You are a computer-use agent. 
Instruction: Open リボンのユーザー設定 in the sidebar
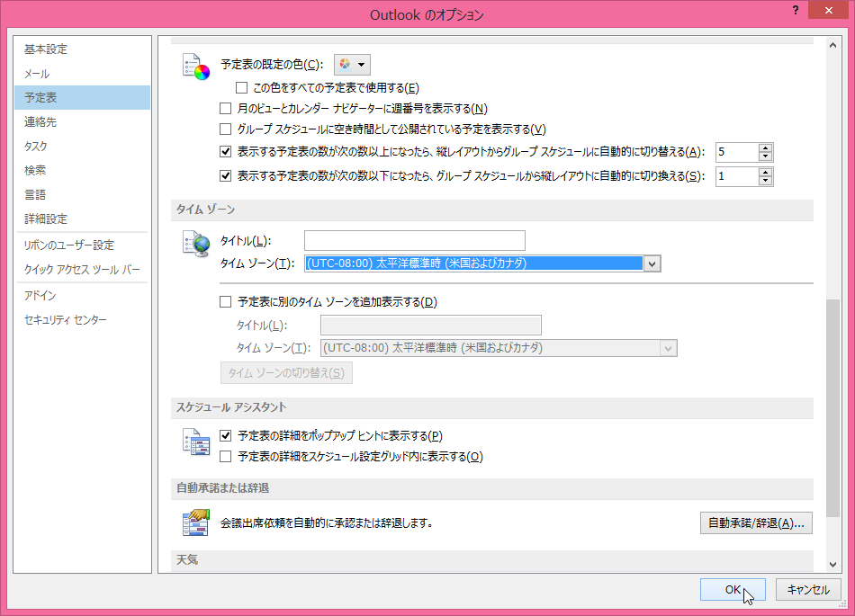pos(82,246)
